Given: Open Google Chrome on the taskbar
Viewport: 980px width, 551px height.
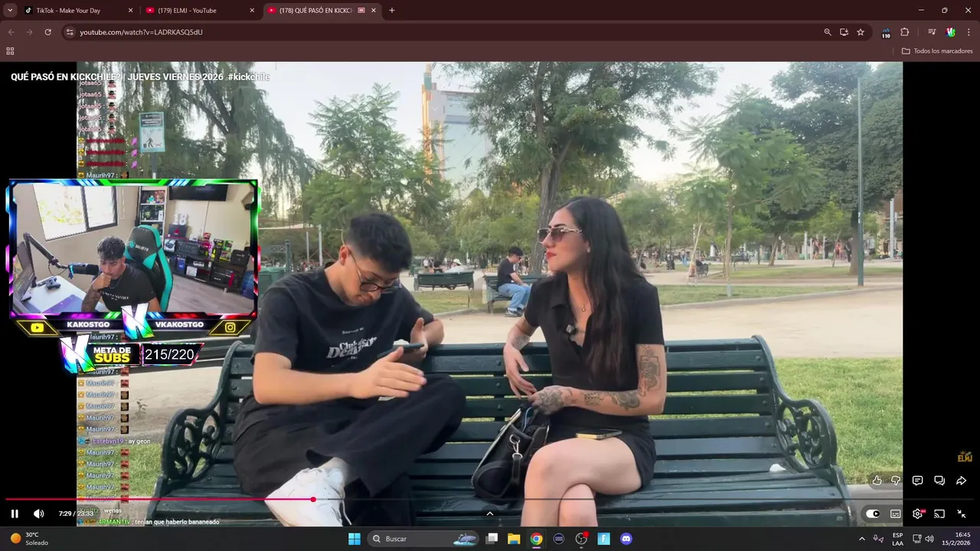Looking at the screenshot, I should click(537, 539).
